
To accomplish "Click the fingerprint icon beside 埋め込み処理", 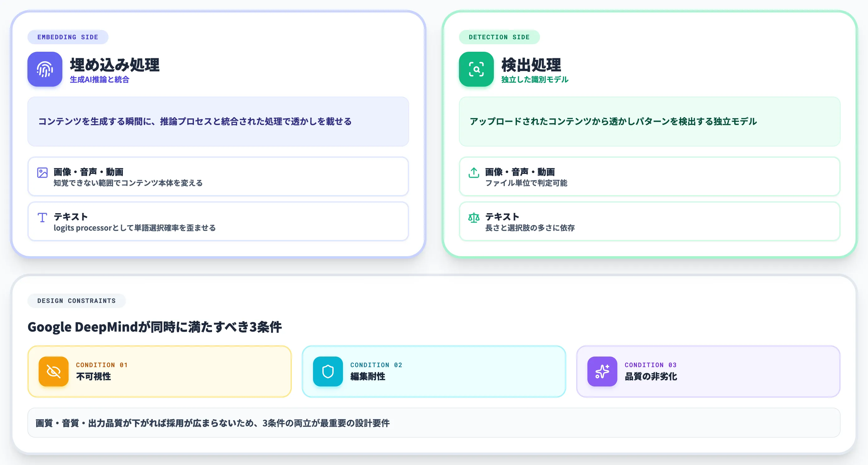I will click(x=45, y=69).
